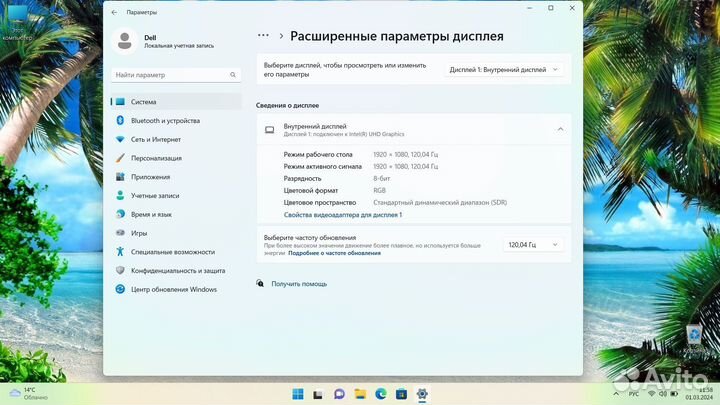
Task: Select the Recycle Bin desktop icon
Action: [x=694, y=338]
